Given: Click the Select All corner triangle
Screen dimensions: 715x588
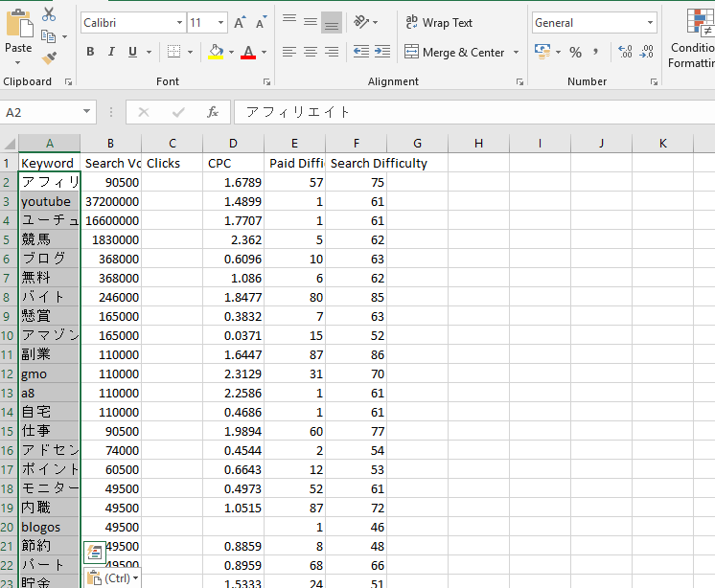Looking at the screenshot, I should click(10, 144).
